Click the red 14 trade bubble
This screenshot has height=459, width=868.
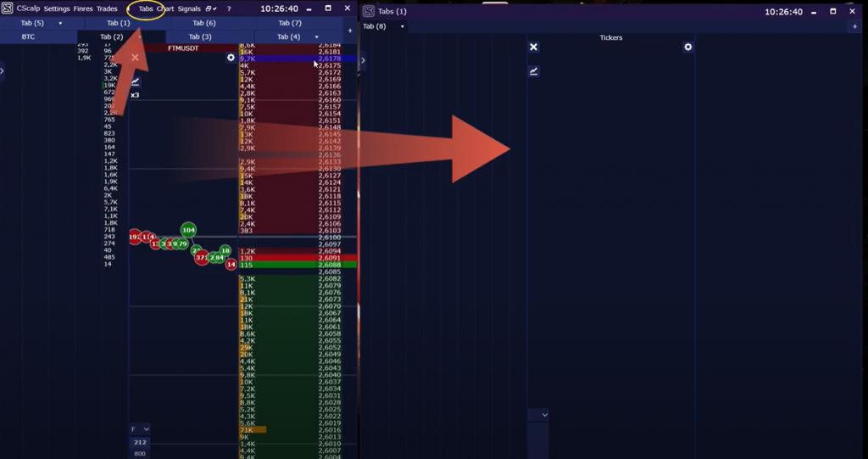(x=231, y=265)
